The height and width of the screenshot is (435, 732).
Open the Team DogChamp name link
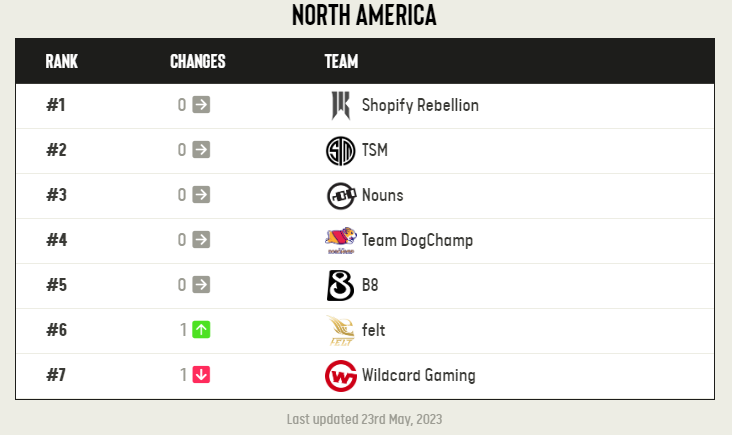coord(417,240)
